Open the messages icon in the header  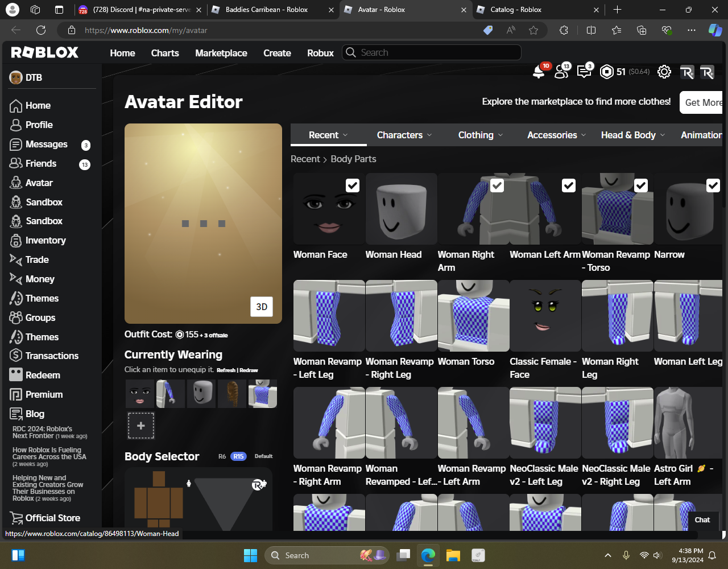click(x=584, y=72)
